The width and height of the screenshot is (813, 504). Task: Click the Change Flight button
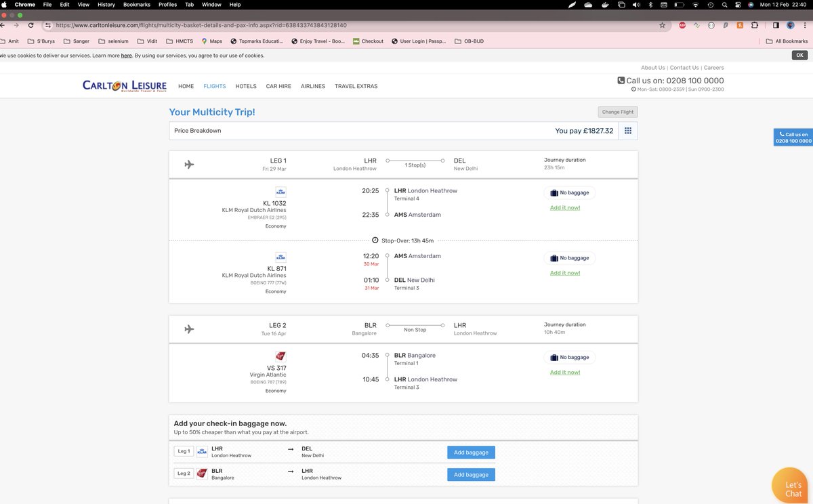[x=617, y=112]
